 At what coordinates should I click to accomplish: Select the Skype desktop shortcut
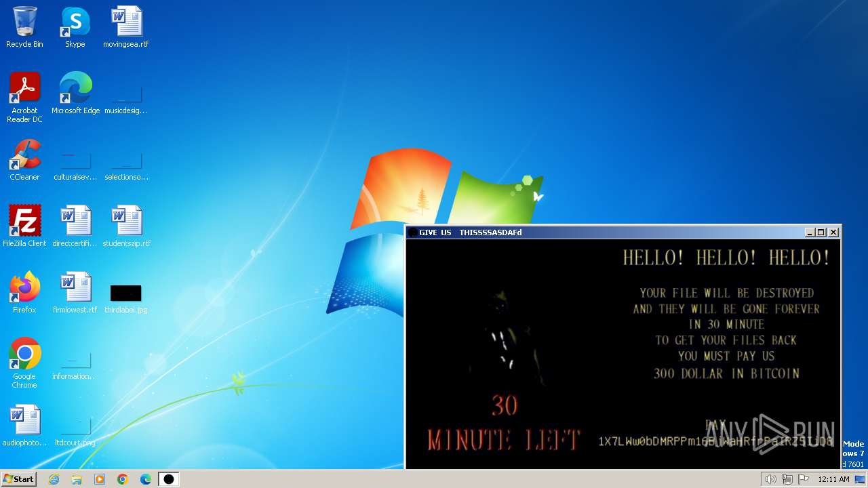75,27
